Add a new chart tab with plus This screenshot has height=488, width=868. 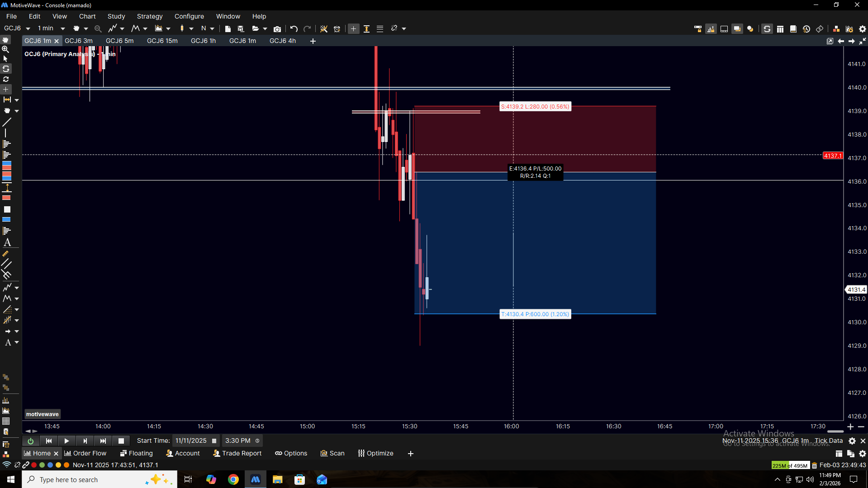point(313,41)
